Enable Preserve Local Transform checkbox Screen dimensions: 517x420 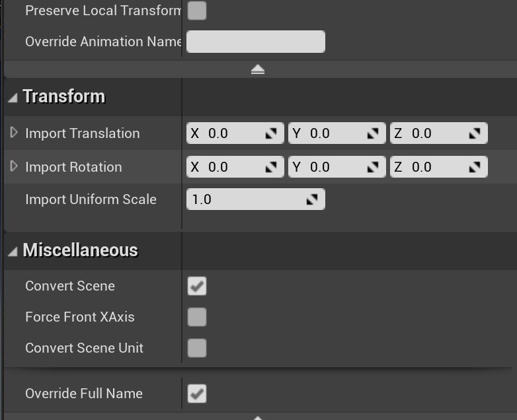(x=197, y=11)
